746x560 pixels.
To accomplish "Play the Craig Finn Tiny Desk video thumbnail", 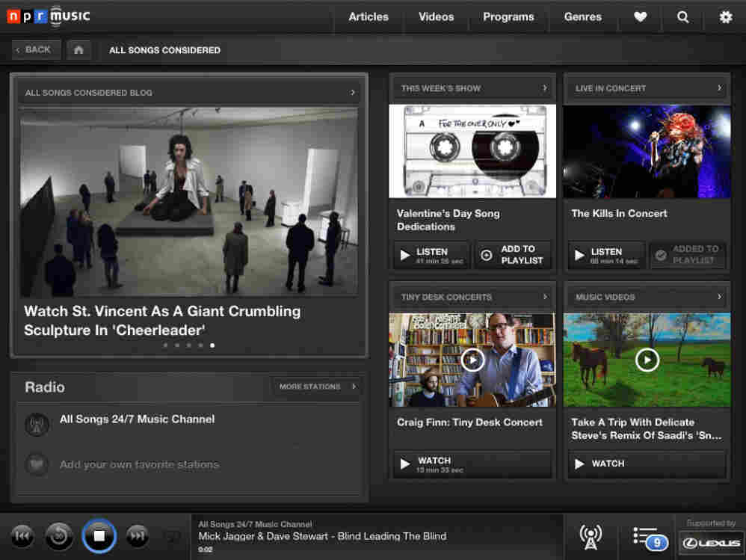I will coord(472,360).
